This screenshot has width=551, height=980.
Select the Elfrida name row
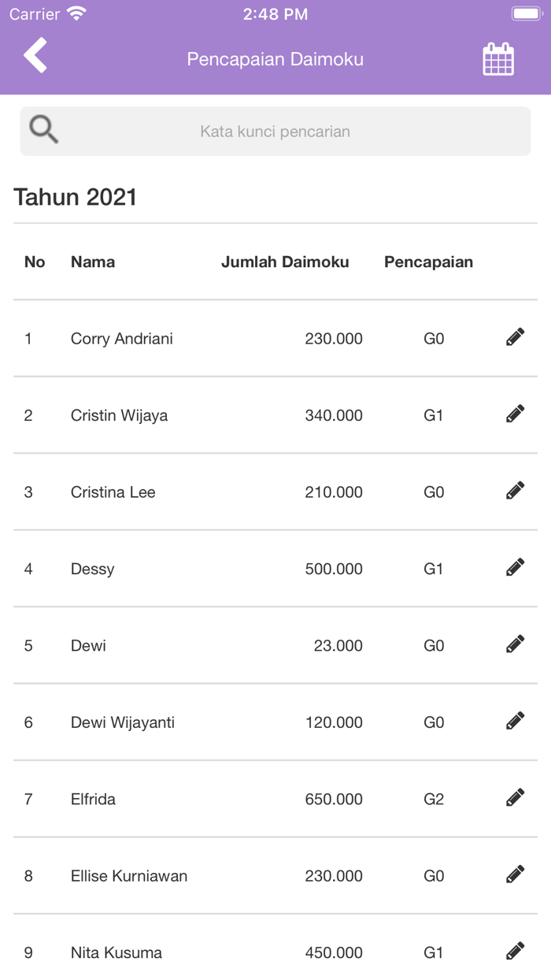pyautogui.click(x=93, y=800)
